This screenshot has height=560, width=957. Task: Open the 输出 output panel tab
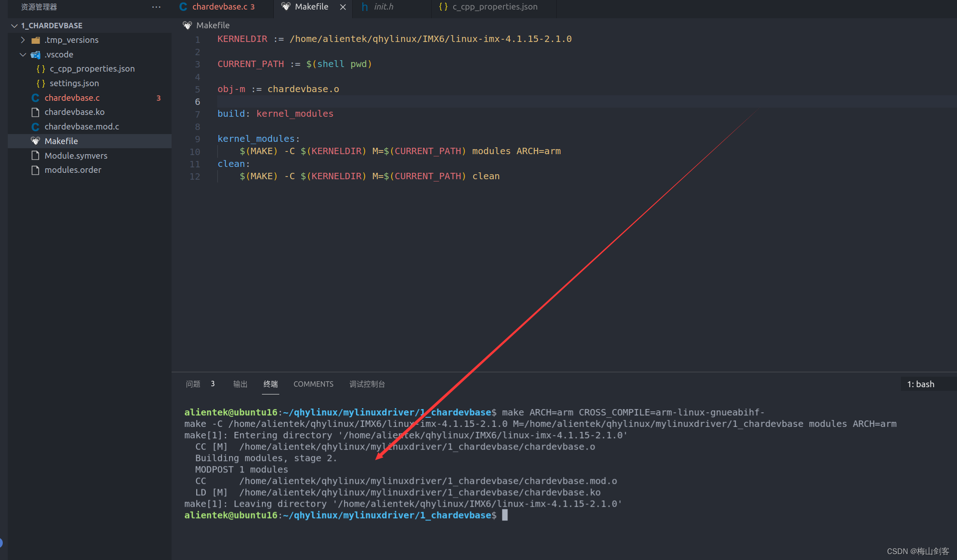[x=240, y=384]
